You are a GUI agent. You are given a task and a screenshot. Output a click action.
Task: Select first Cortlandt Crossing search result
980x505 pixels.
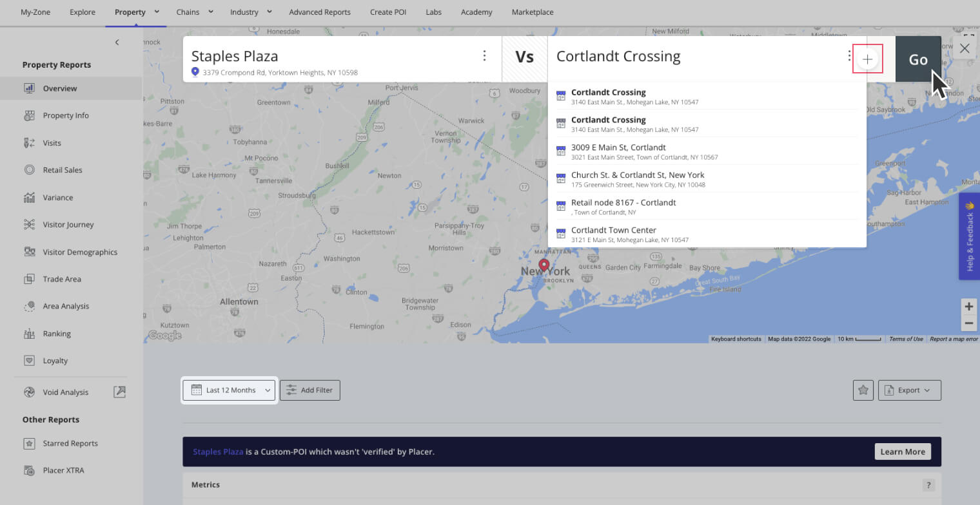707,97
